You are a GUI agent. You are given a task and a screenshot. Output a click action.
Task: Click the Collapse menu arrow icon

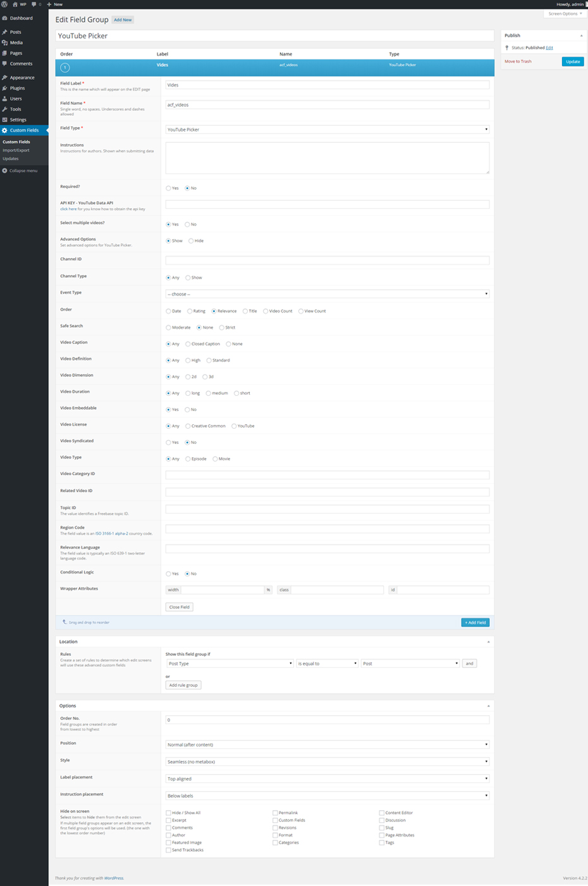point(4,171)
